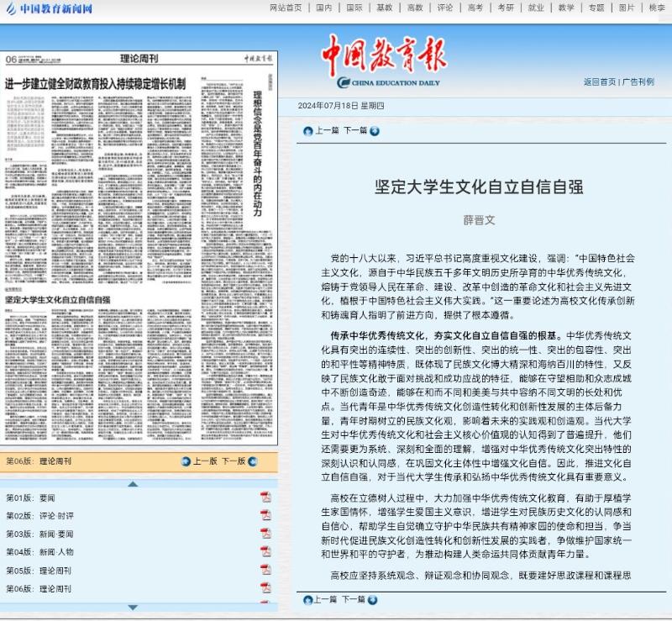Click the previous-page arrow icon next to 上一版
The height and width of the screenshot is (621, 672).
click(186, 461)
